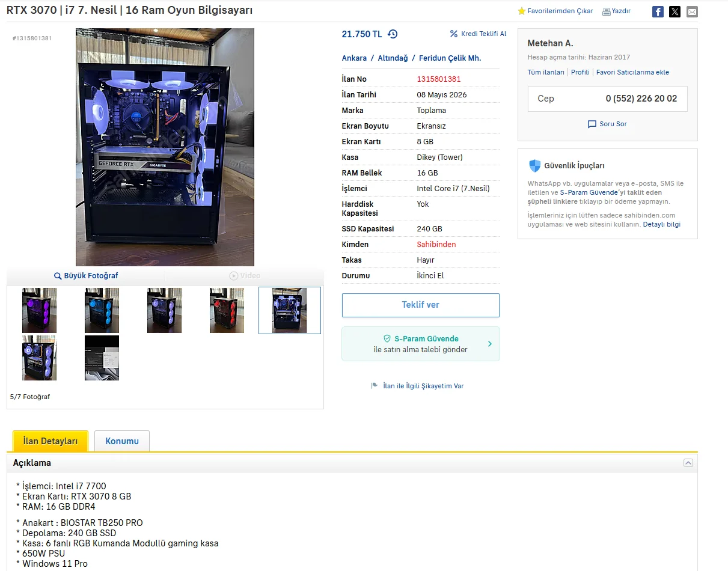Click the price 21.750 TL

(x=362, y=34)
